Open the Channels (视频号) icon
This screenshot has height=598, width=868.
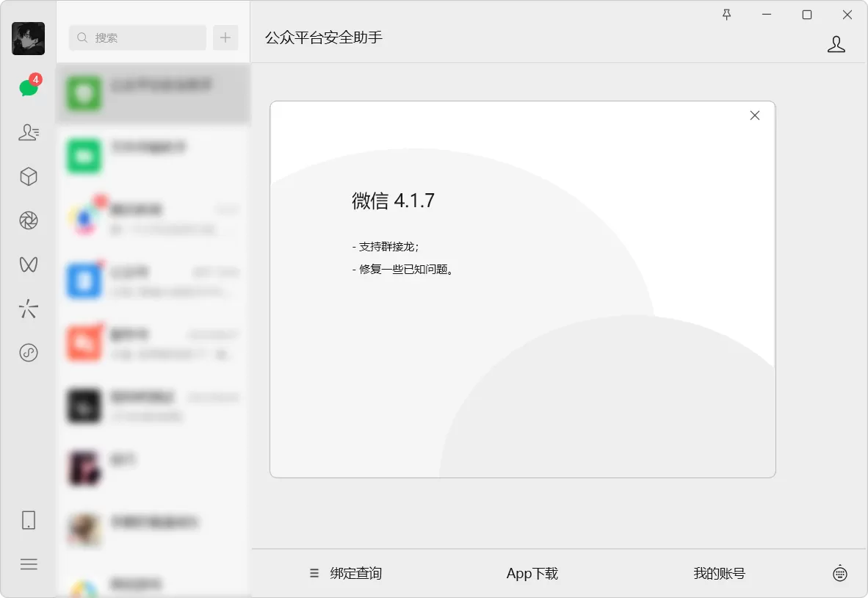(x=28, y=264)
